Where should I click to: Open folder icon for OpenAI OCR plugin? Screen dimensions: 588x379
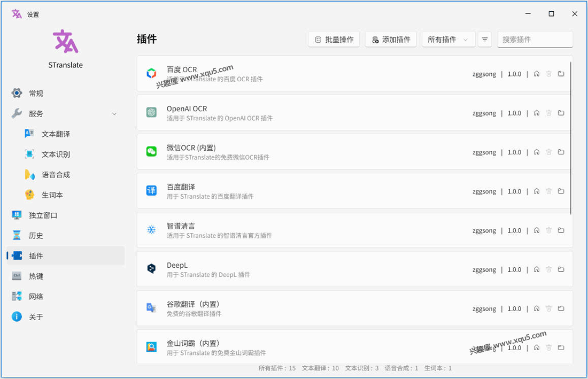[561, 113]
